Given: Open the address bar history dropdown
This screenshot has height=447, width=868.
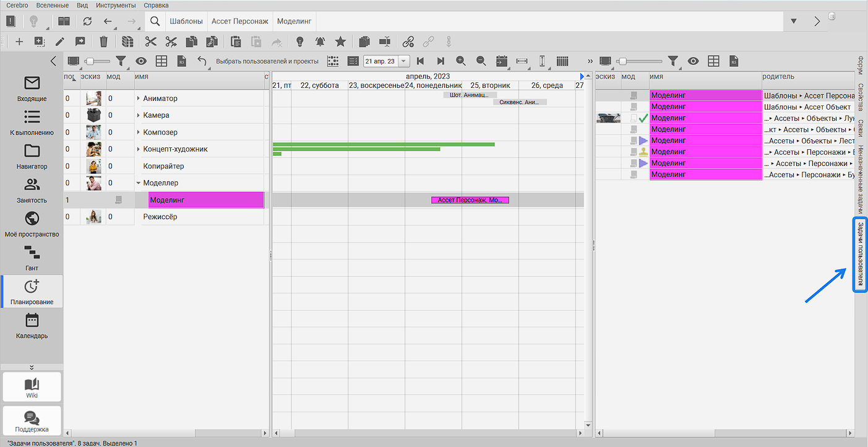Looking at the screenshot, I should 794,21.
